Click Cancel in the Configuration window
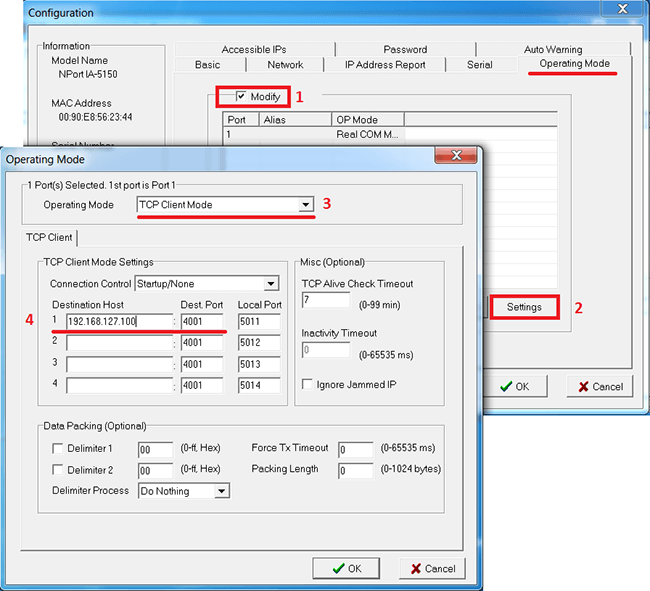The width and height of the screenshot is (650, 591). (x=601, y=387)
